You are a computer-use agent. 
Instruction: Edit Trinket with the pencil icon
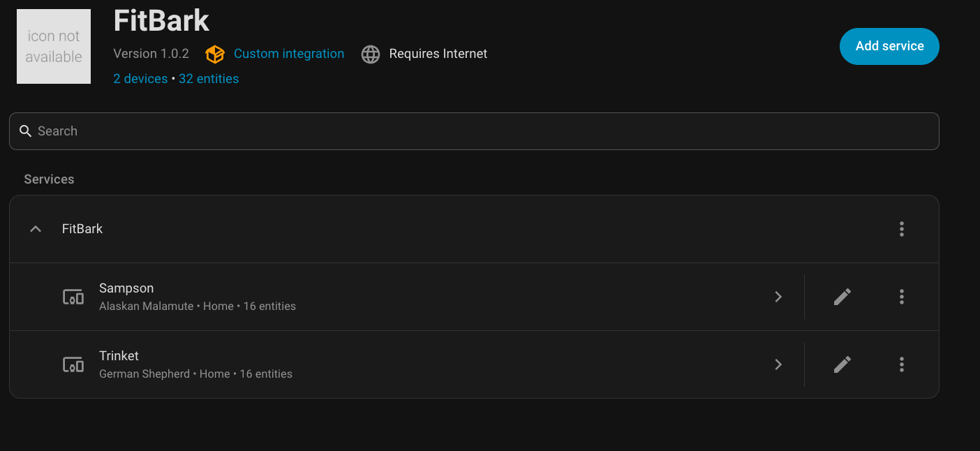(x=842, y=364)
